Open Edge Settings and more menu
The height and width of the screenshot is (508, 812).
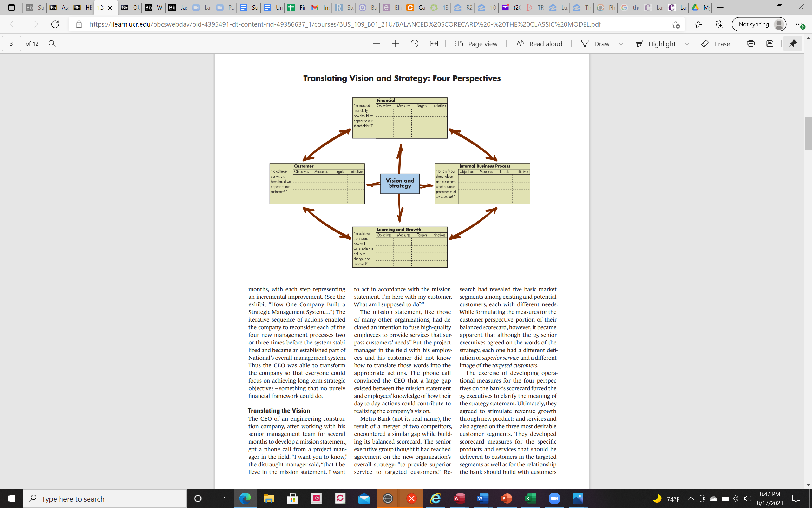800,24
